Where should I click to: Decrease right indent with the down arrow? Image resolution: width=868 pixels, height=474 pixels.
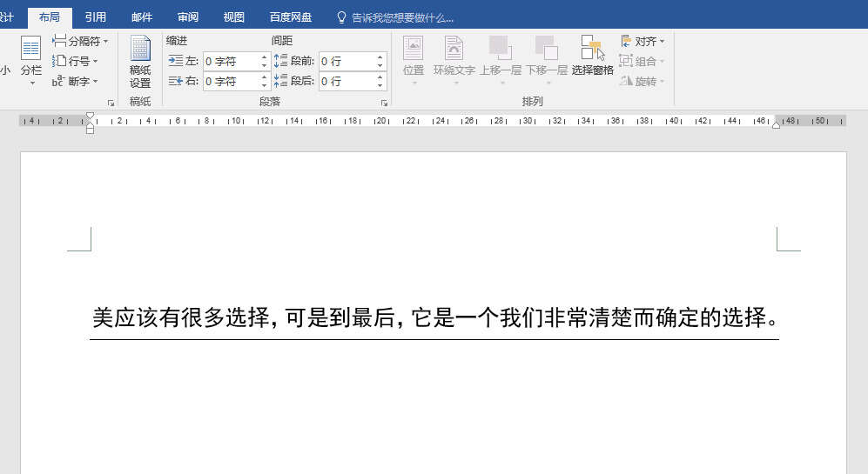pos(264,86)
